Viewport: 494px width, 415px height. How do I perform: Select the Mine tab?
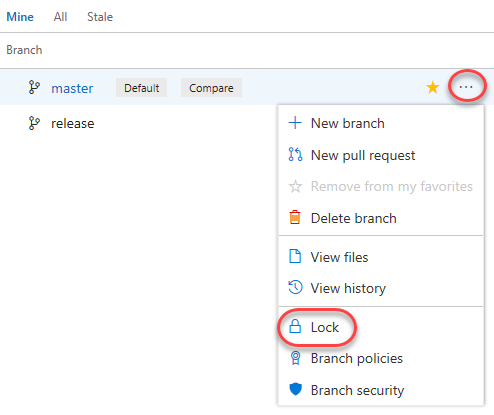click(20, 17)
